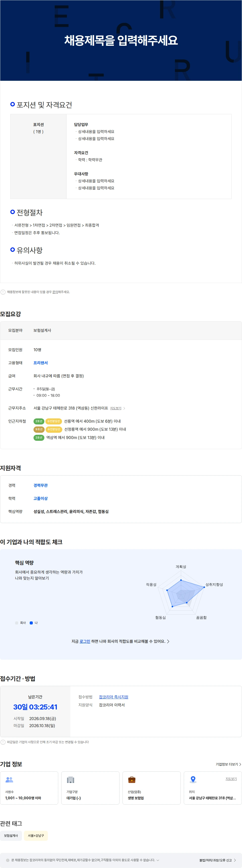Click the 산업(업종) 생명 보험업 card
The width and height of the screenshot is (242, 868).
pyautogui.click(x=152, y=788)
